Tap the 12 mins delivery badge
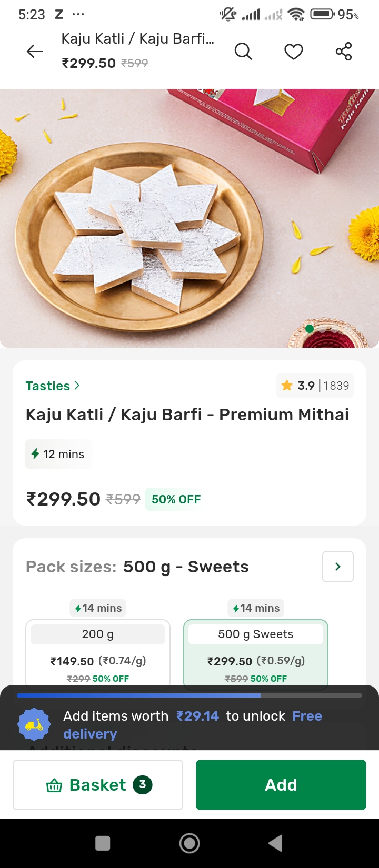This screenshot has height=868, width=379. pos(58,454)
